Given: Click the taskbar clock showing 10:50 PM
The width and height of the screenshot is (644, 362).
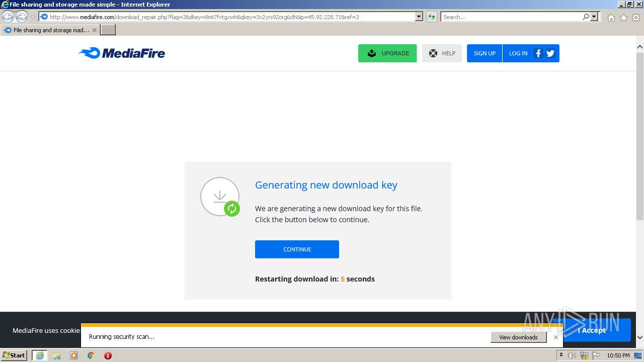Looking at the screenshot, I should pyautogui.click(x=618, y=355).
